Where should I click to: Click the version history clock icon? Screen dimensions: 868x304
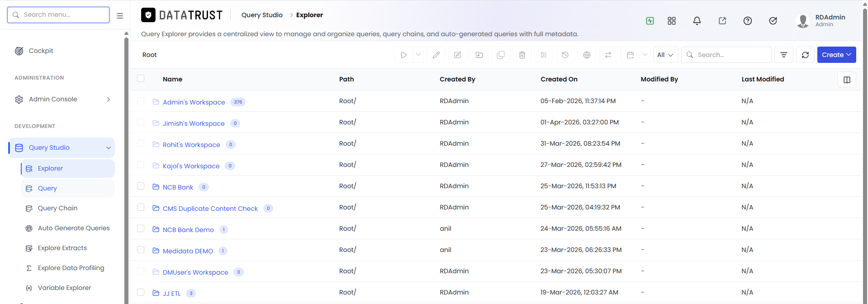coord(565,55)
